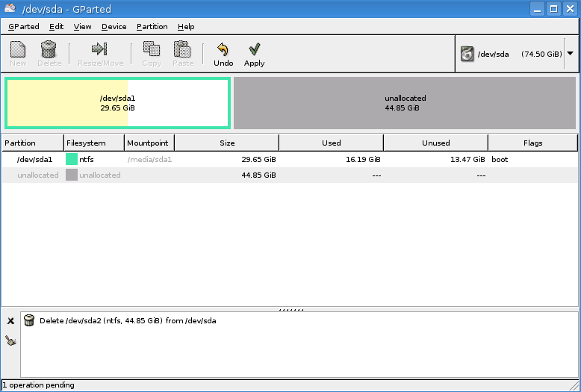
Task: Click the 1 operation pending status text
Action: pos(38,385)
